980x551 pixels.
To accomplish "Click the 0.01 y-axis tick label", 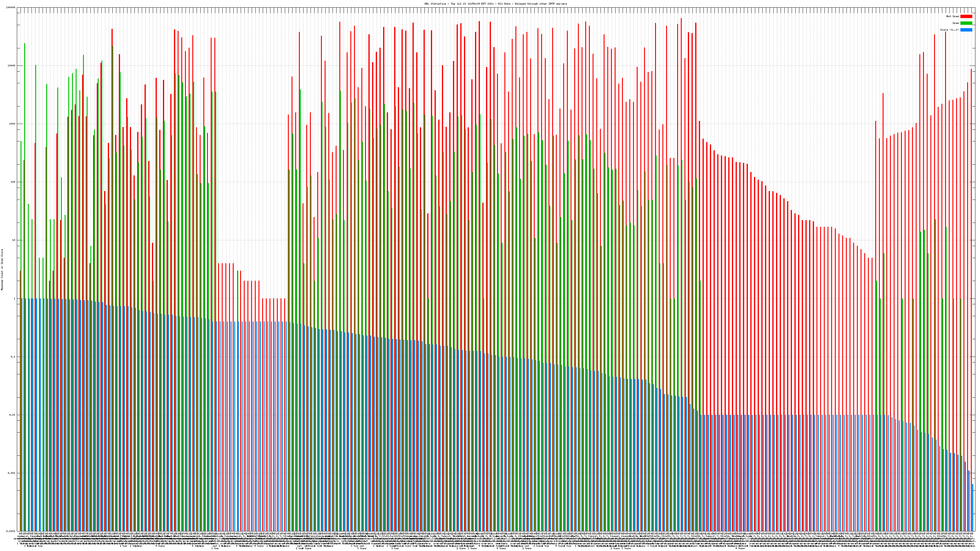I will [13, 415].
